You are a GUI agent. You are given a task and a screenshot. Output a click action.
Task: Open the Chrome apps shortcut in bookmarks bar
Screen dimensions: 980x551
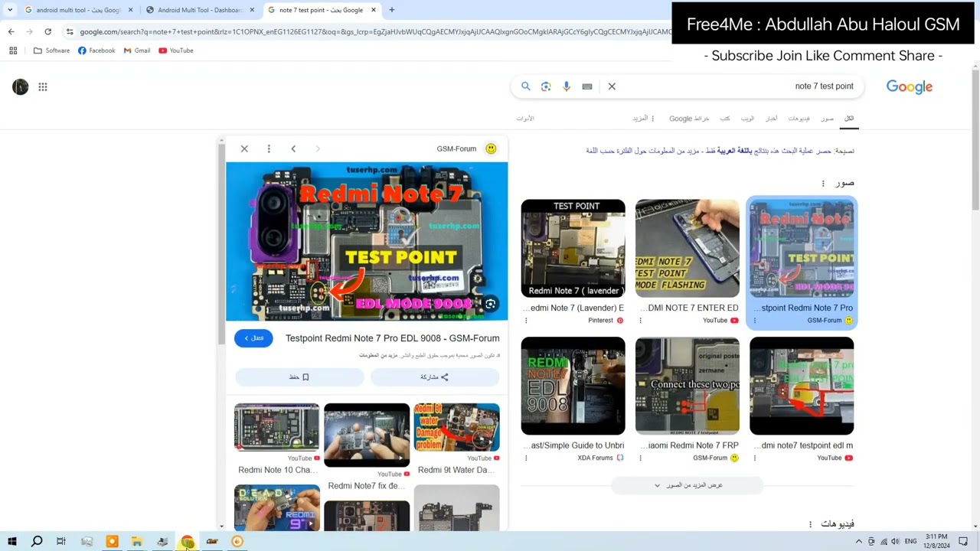click(13, 51)
